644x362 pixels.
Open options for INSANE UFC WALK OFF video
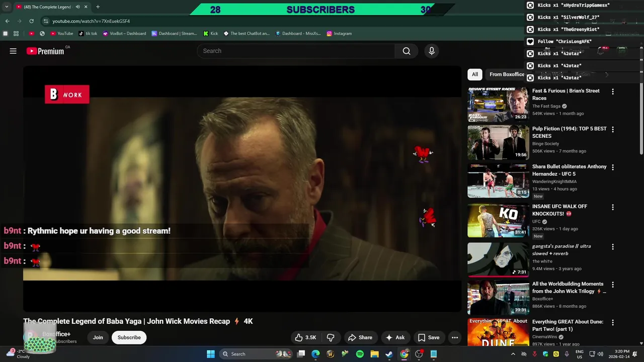612,207
